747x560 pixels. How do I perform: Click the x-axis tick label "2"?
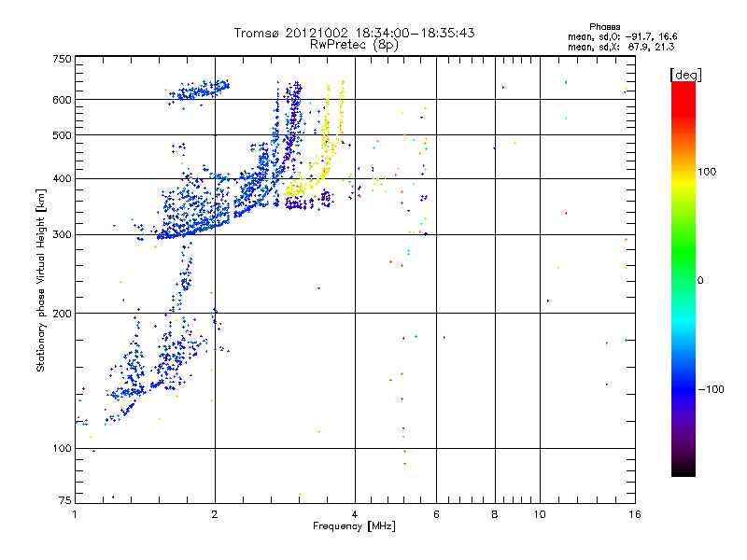215,514
